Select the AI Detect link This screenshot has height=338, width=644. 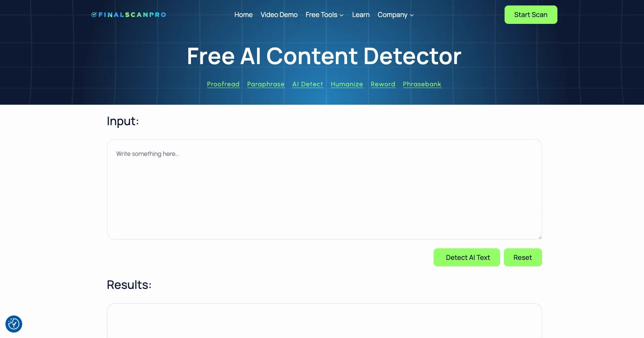(308, 84)
